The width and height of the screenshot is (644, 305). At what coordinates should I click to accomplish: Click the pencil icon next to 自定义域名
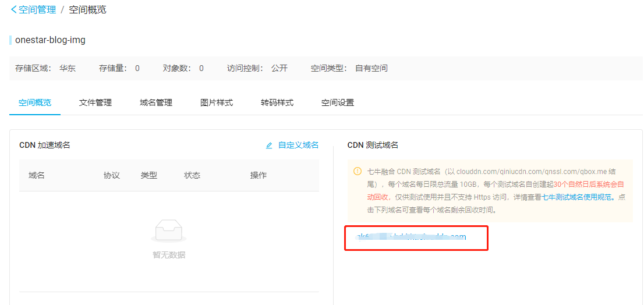pos(269,146)
